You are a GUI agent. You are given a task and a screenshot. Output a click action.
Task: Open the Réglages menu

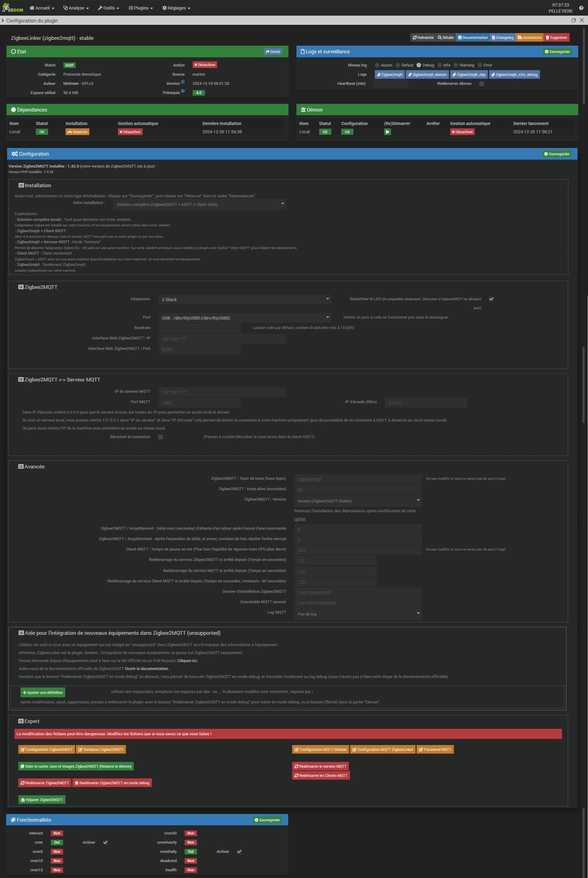(x=176, y=8)
